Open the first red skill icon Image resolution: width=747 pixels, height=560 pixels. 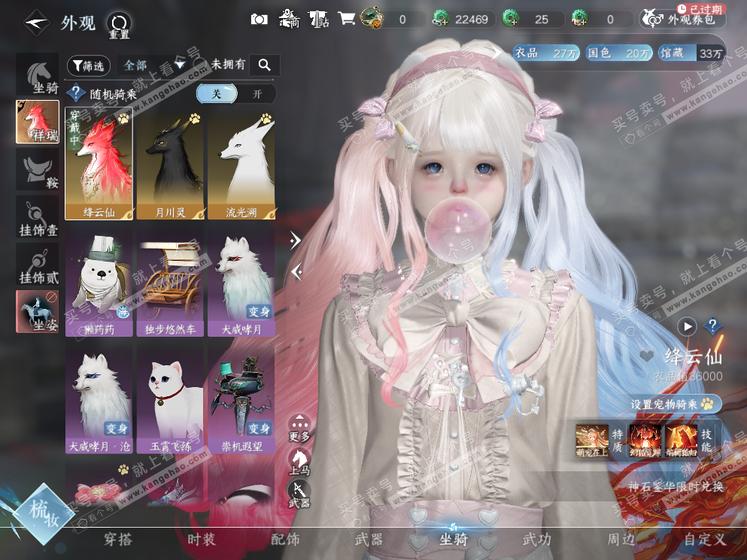point(645,440)
